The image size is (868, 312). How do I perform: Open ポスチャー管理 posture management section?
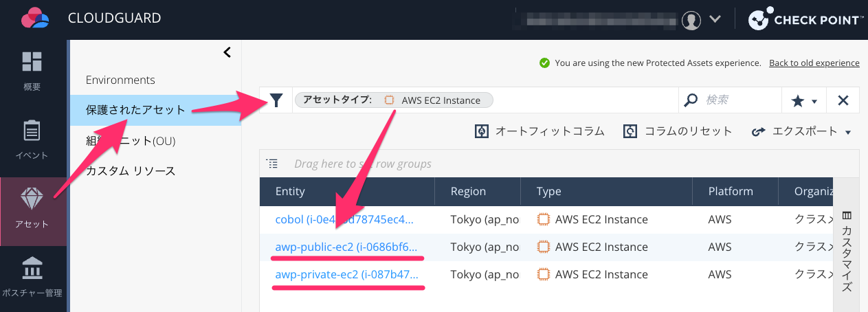pyautogui.click(x=32, y=278)
